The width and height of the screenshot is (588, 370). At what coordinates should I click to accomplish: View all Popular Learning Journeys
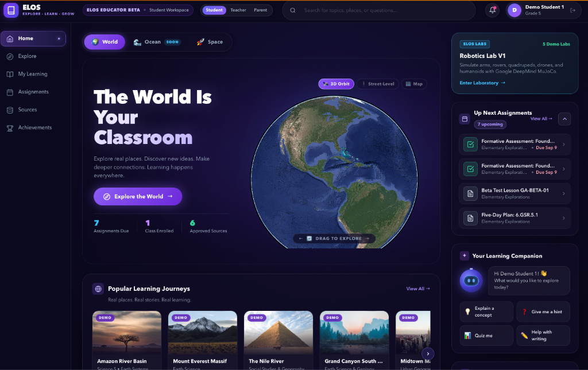tap(418, 289)
